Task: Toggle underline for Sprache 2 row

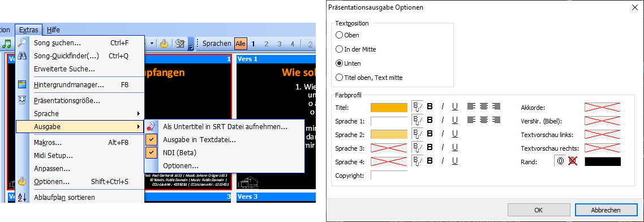Action: click(x=454, y=134)
